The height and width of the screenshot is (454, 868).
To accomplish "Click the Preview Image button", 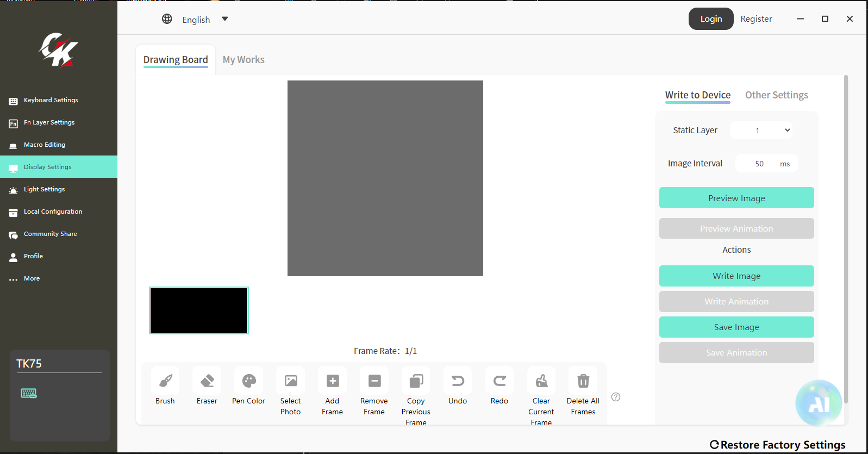I will pos(736,198).
